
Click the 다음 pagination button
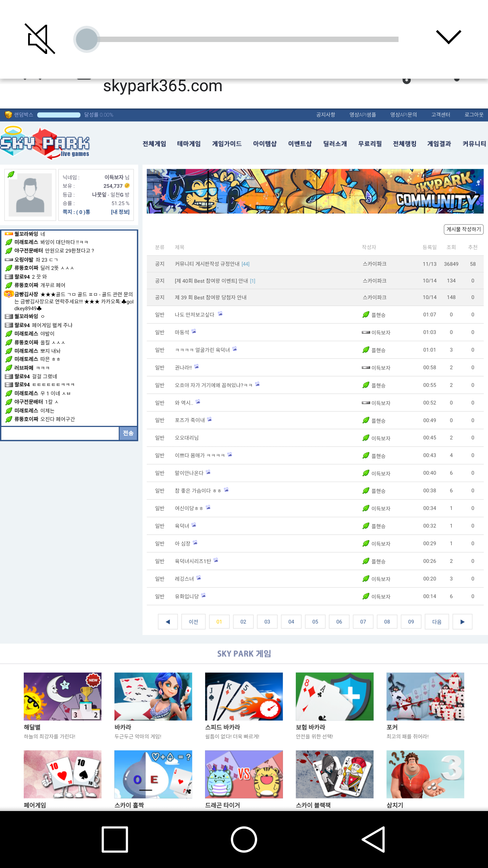[x=437, y=622]
